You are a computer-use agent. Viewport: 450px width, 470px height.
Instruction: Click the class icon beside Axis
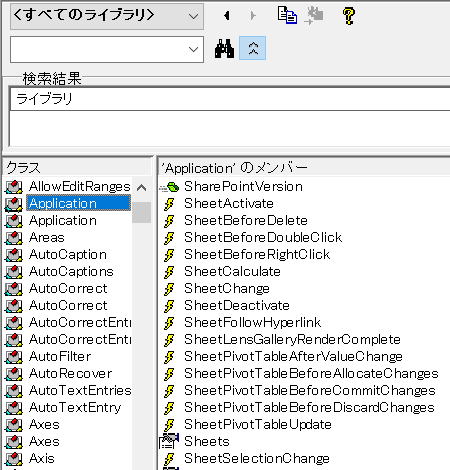(x=14, y=459)
